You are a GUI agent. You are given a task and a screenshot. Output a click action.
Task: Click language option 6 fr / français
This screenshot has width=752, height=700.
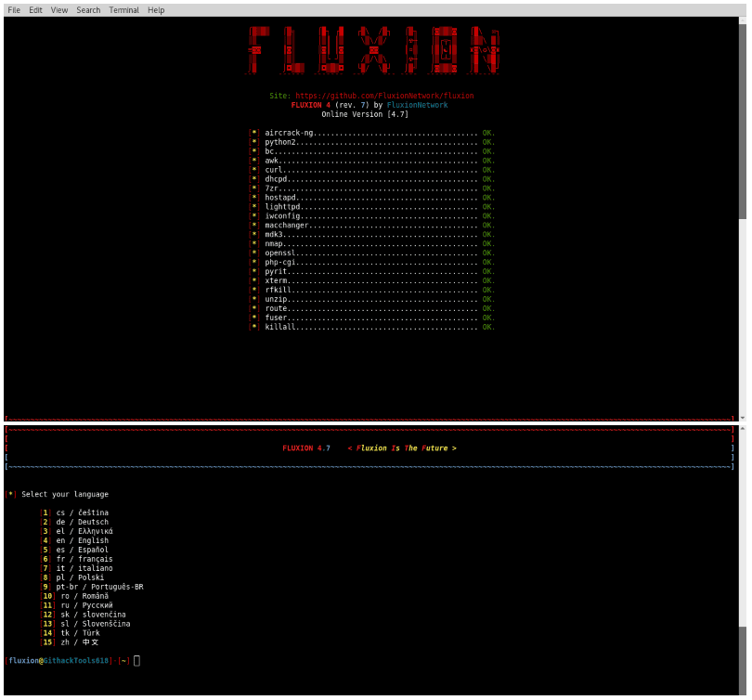(77, 559)
